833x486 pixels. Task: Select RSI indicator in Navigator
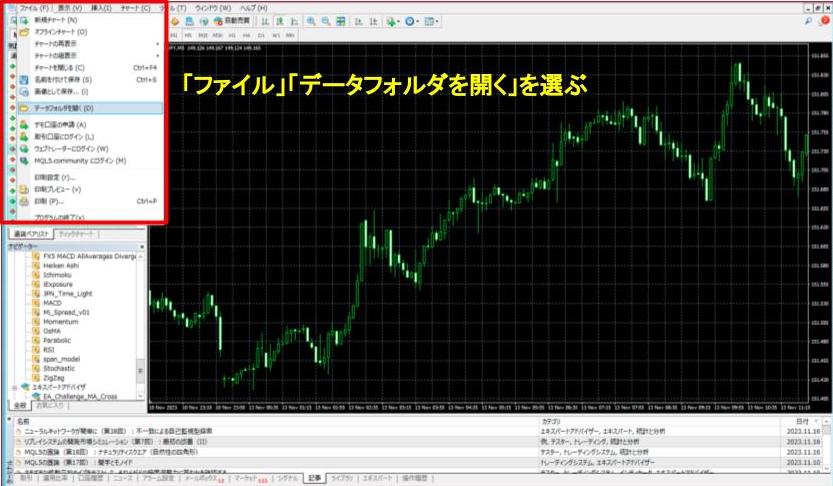(x=48, y=349)
